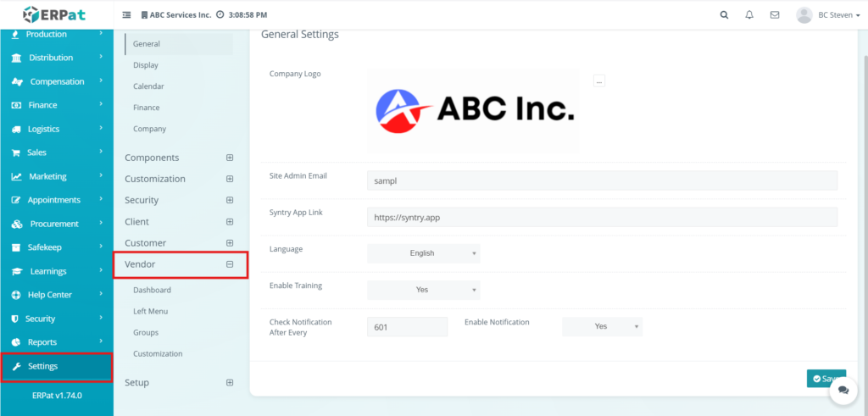Image resolution: width=868 pixels, height=416 pixels.
Task: Open the Enable Training dropdown
Action: pyautogui.click(x=423, y=290)
